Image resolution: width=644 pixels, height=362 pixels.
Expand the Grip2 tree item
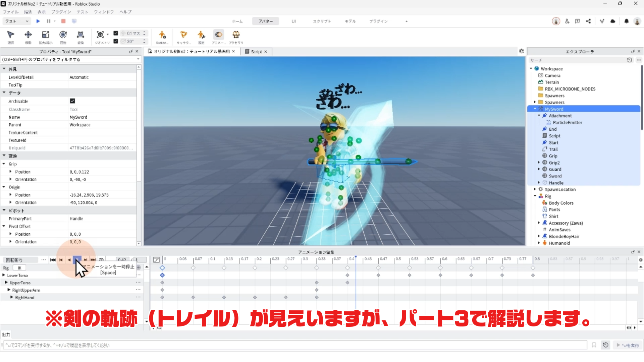[x=539, y=163]
